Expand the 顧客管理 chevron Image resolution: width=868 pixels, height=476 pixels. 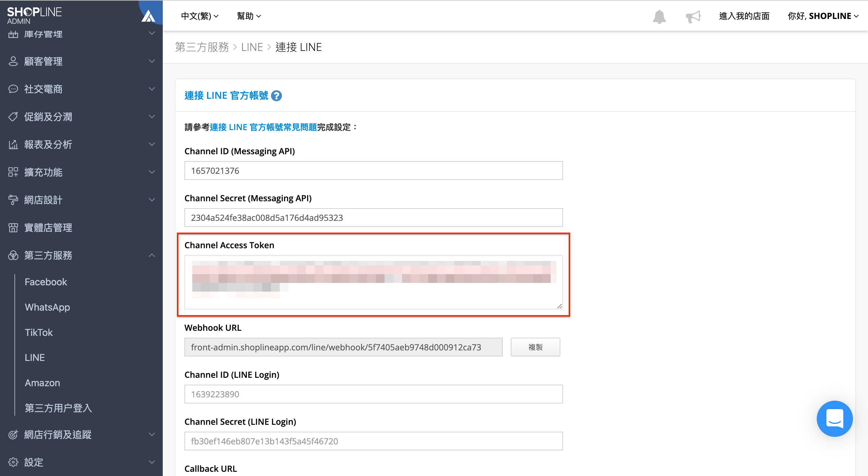click(x=152, y=61)
